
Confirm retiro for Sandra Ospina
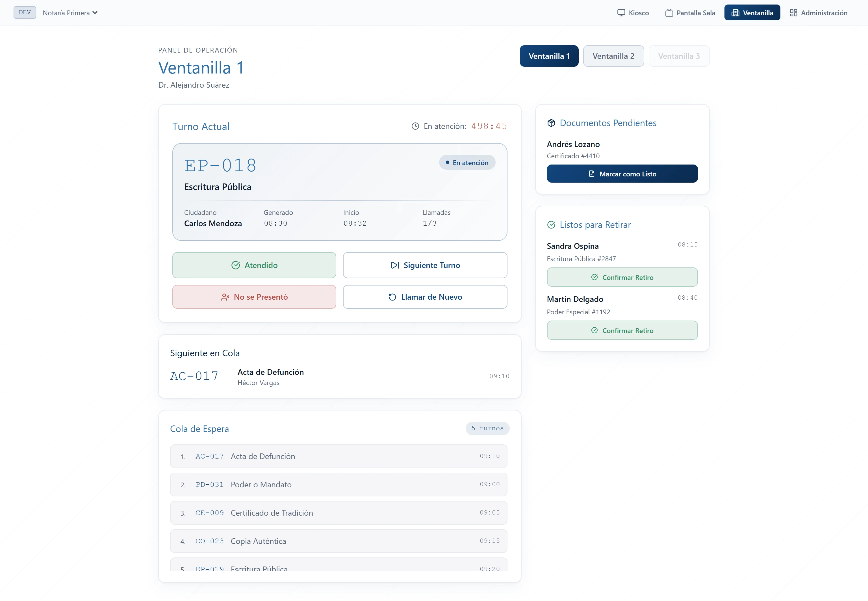(622, 277)
